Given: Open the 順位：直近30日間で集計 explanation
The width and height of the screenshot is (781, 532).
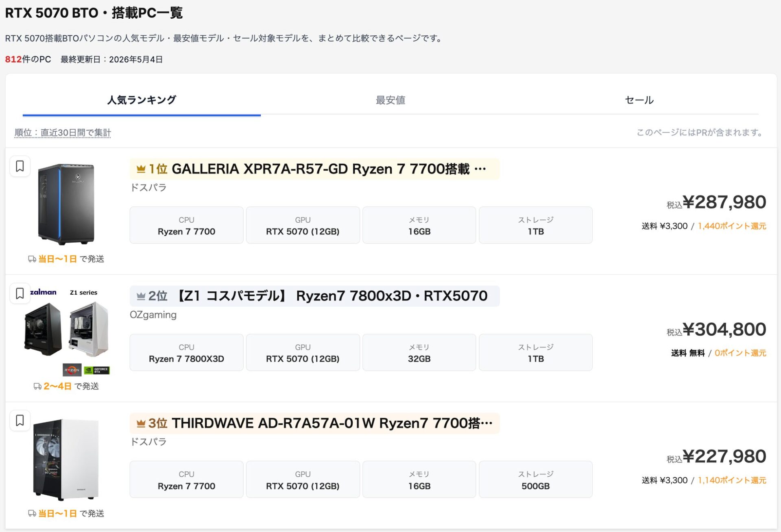Looking at the screenshot, I should (63, 132).
